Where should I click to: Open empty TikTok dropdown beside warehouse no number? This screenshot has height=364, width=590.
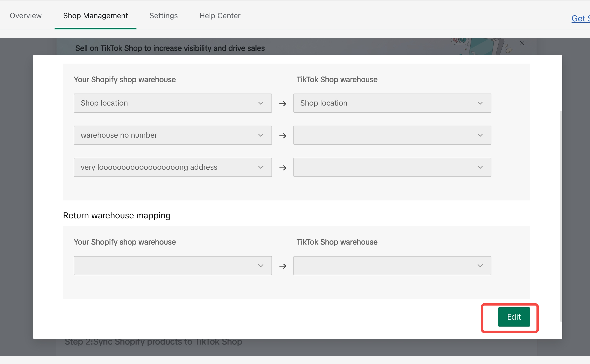[392, 135]
